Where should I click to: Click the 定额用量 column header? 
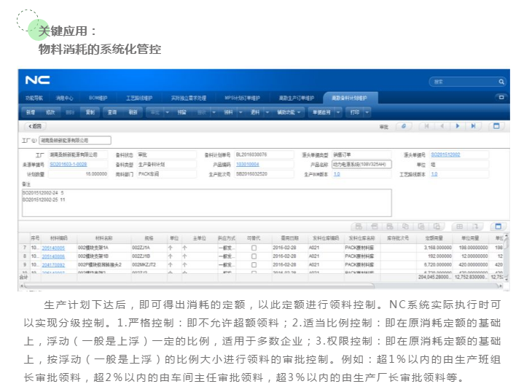(x=434, y=238)
